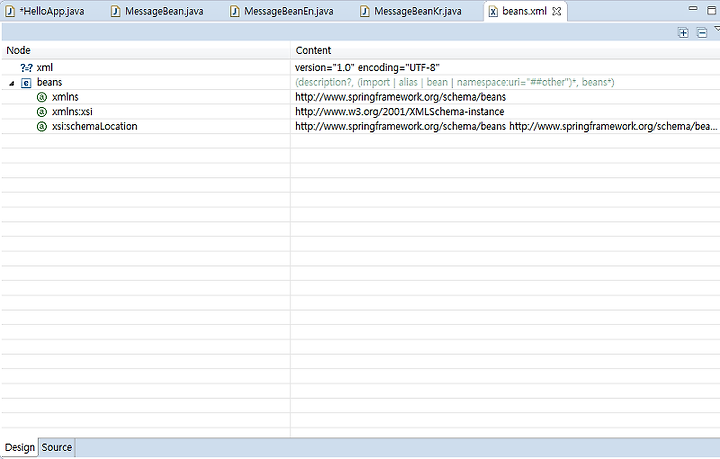Screen dimensions: 720x459
Task: Click the Content column header
Action: pos(505,50)
